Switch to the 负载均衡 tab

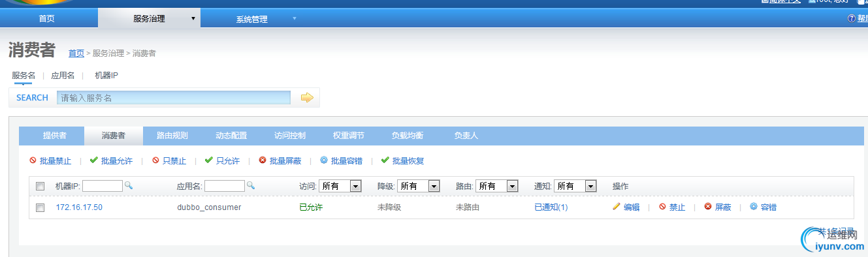click(408, 136)
